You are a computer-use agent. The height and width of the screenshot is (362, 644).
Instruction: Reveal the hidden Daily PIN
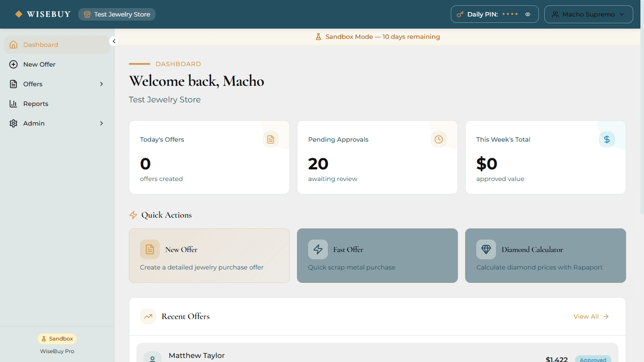pos(527,14)
